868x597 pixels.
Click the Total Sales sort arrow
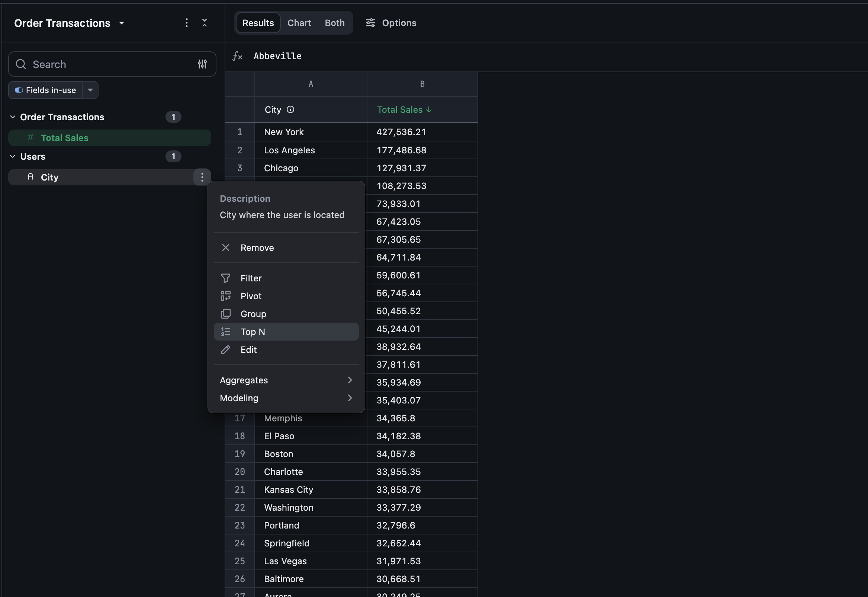(x=428, y=109)
